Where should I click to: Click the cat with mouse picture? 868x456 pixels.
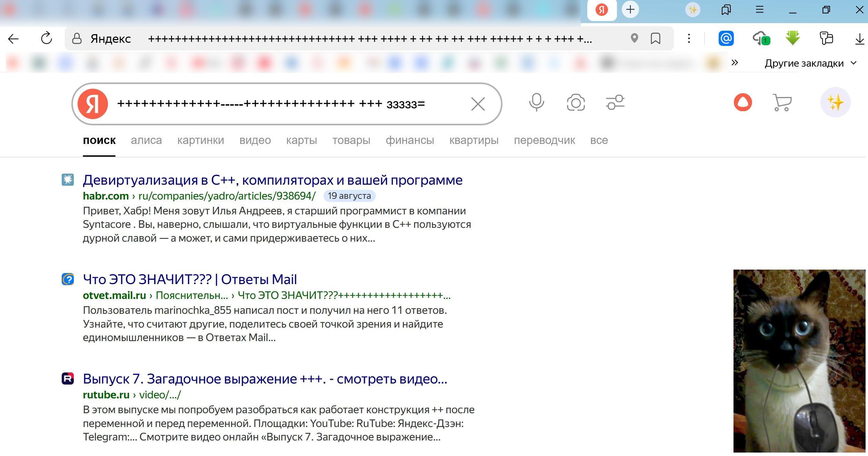pos(799,361)
